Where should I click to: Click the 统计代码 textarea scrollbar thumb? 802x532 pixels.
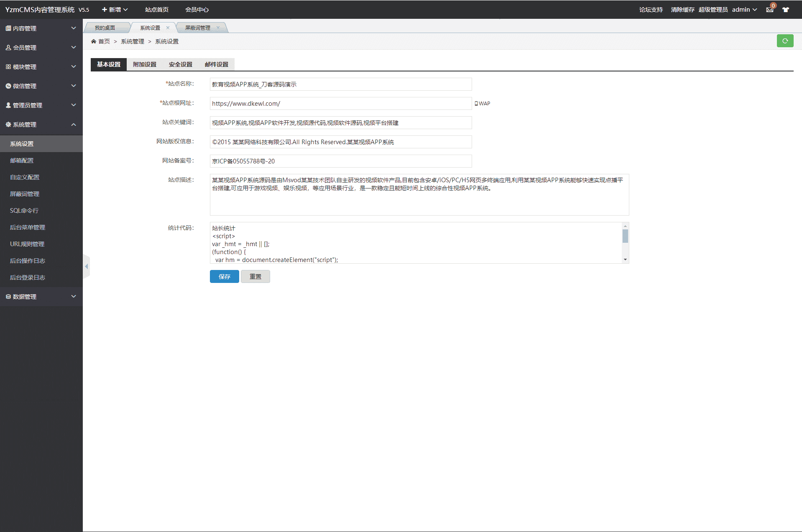(625, 236)
